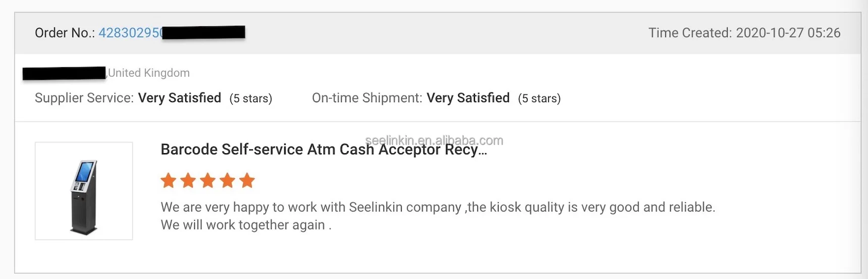Click the blacked-out buyer name bar
This screenshot has height=279, width=868.
click(x=64, y=73)
